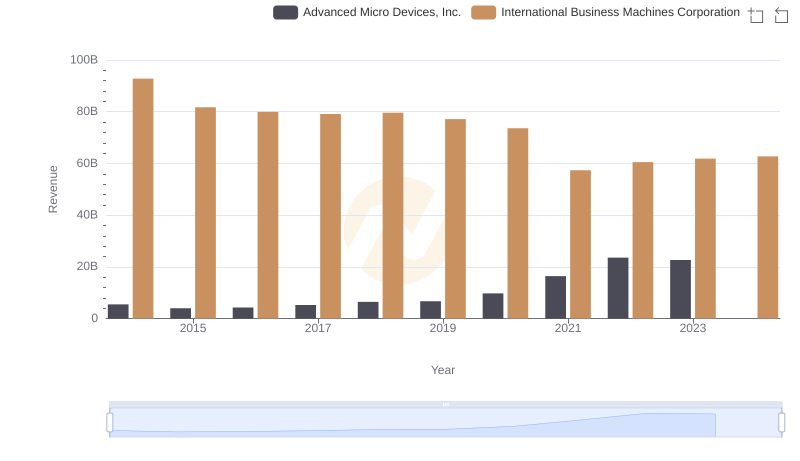800x461 pixels.
Task: Click the IBM bar at 2019
Action: [x=455, y=219]
